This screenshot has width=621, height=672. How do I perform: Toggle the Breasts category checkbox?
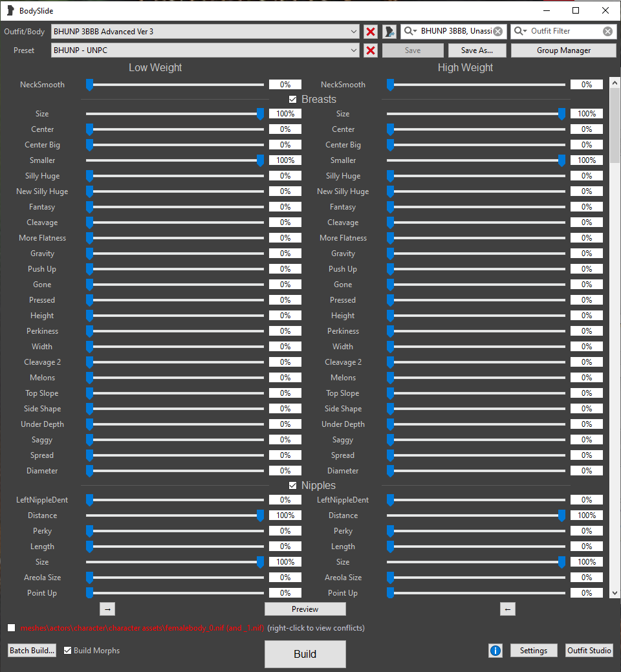tap(293, 100)
